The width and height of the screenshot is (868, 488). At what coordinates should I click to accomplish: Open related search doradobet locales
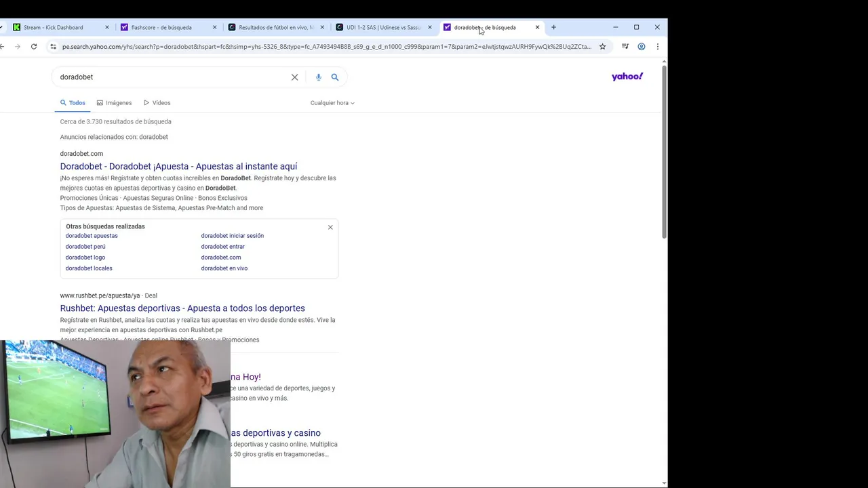[x=89, y=268]
